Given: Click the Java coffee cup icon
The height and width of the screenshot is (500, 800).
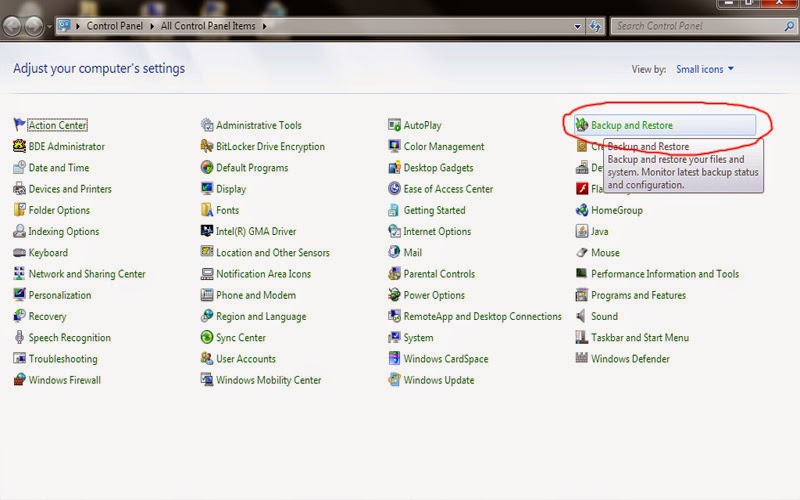Looking at the screenshot, I should [x=582, y=231].
